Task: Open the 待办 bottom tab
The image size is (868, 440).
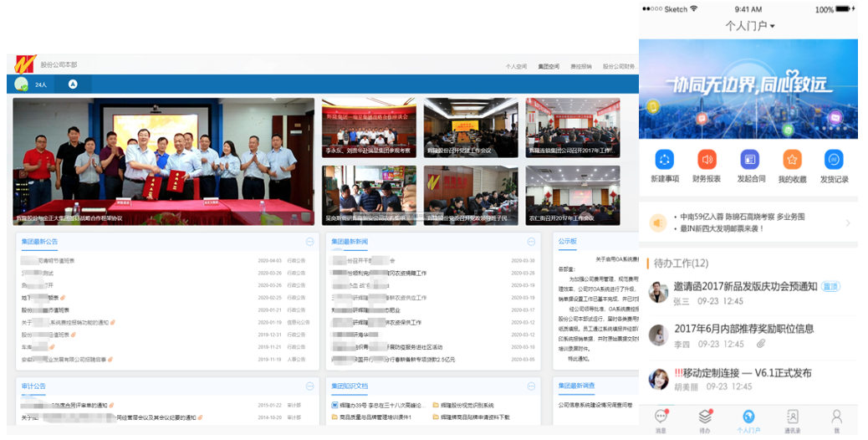Action: pyautogui.click(x=705, y=419)
